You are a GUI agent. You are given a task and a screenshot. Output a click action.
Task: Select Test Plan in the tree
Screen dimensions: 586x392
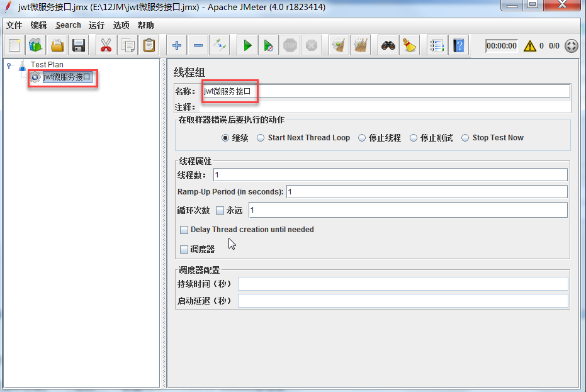click(47, 65)
